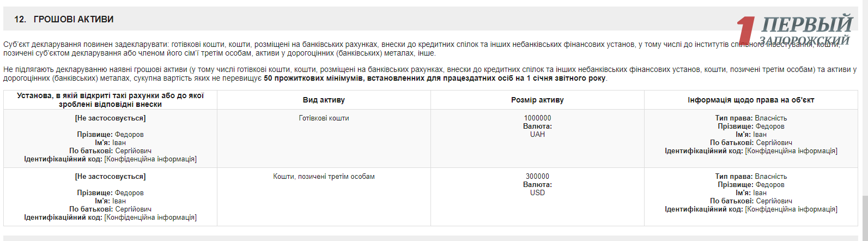868x241 pixels.
Task: Click the Інформація щодо права на об'єкт header
Action: click(751, 100)
